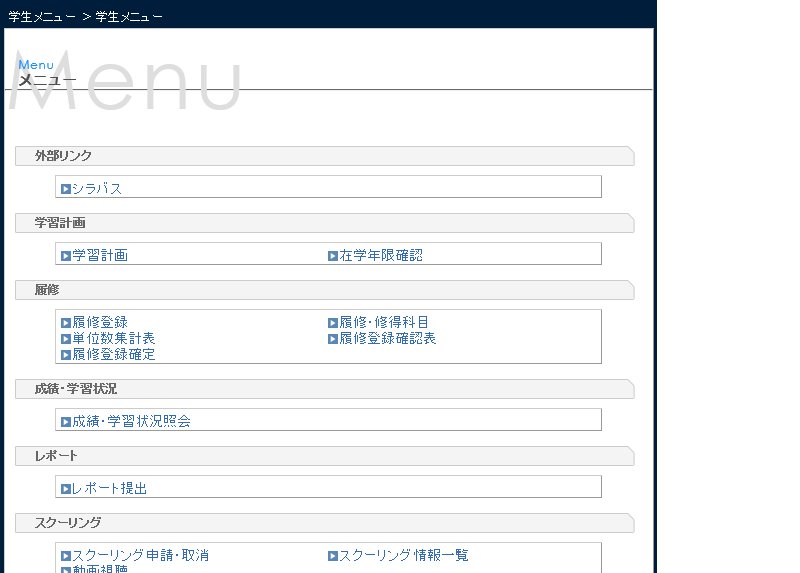Click the arrow icon beside 履修登録確認表

(333, 339)
